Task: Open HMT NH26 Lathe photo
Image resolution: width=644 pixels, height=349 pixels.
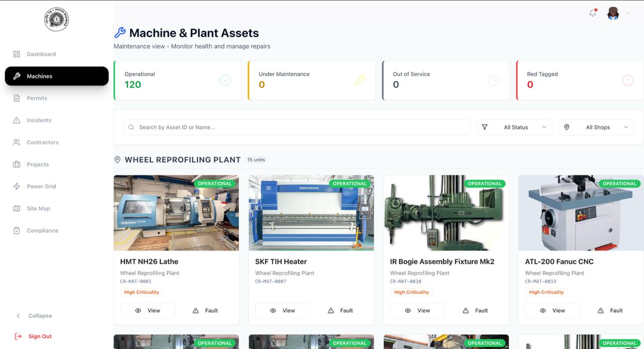Action: point(176,213)
